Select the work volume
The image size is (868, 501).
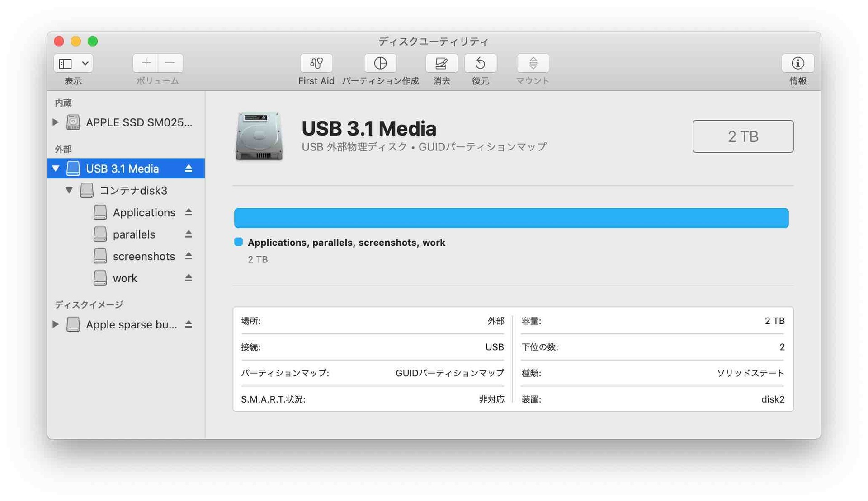[126, 278]
